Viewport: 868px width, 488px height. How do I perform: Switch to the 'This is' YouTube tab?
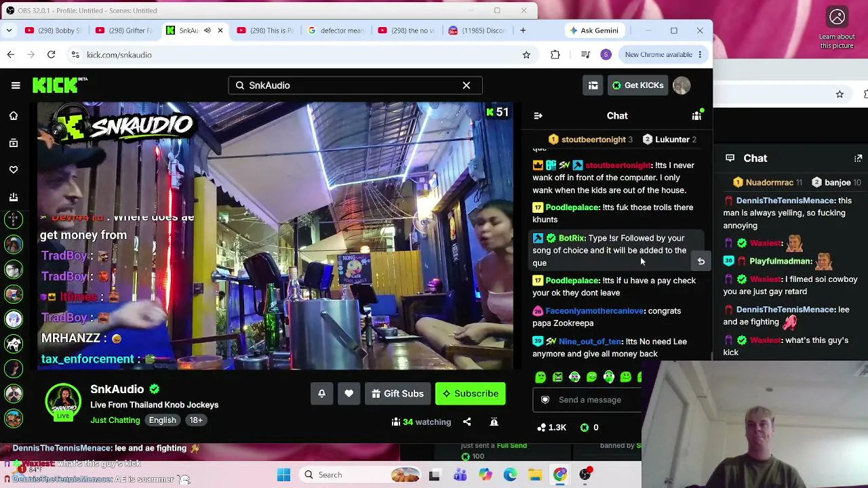point(265,30)
